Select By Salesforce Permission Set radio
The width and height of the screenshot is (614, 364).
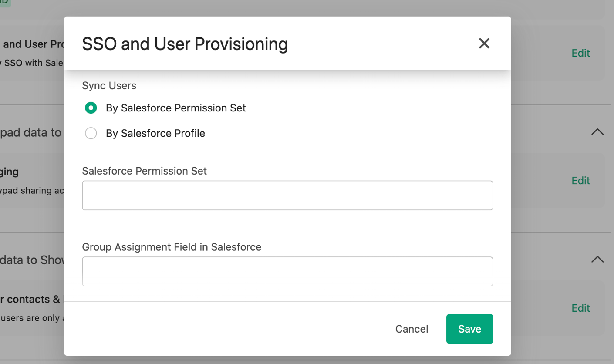[x=91, y=108]
